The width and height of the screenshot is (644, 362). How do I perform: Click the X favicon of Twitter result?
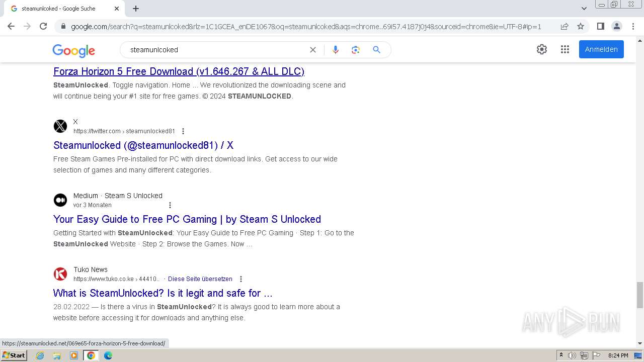point(60,126)
